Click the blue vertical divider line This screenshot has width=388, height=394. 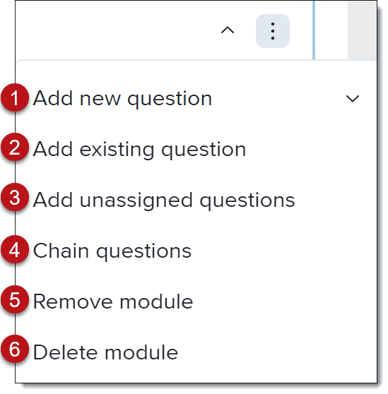click(314, 30)
